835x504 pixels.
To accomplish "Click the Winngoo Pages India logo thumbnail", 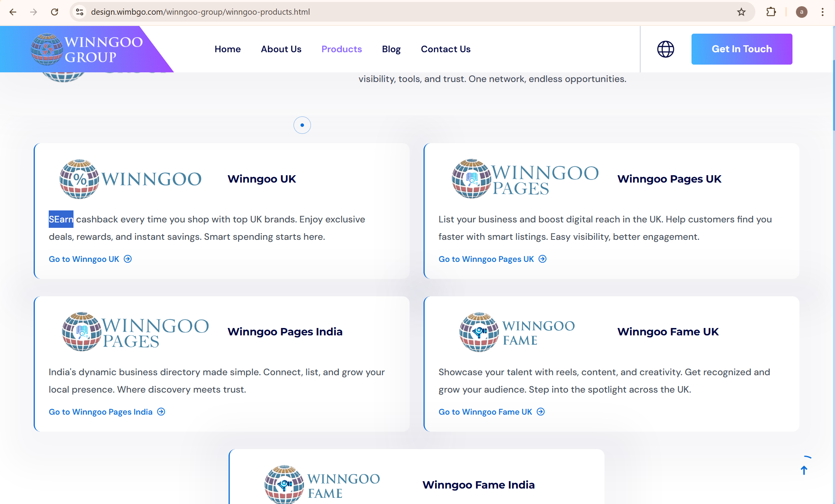I will [x=135, y=332].
